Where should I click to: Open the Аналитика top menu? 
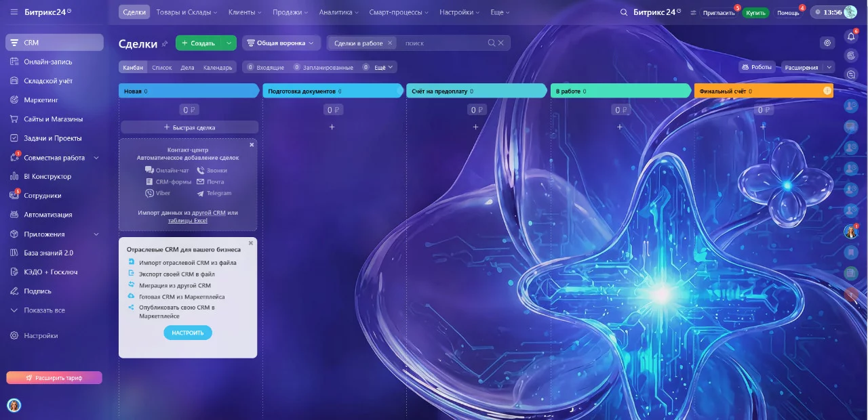pyautogui.click(x=339, y=12)
